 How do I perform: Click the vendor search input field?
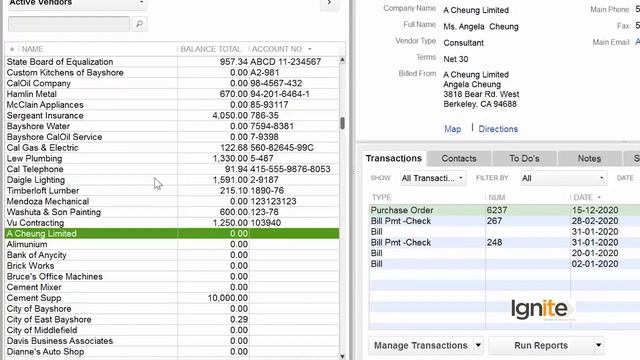(69, 24)
